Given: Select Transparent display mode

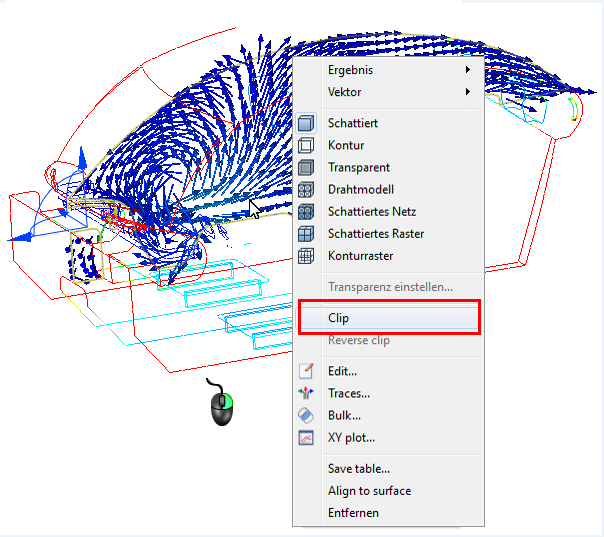Looking at the screenshot, I should pos(388,168).
